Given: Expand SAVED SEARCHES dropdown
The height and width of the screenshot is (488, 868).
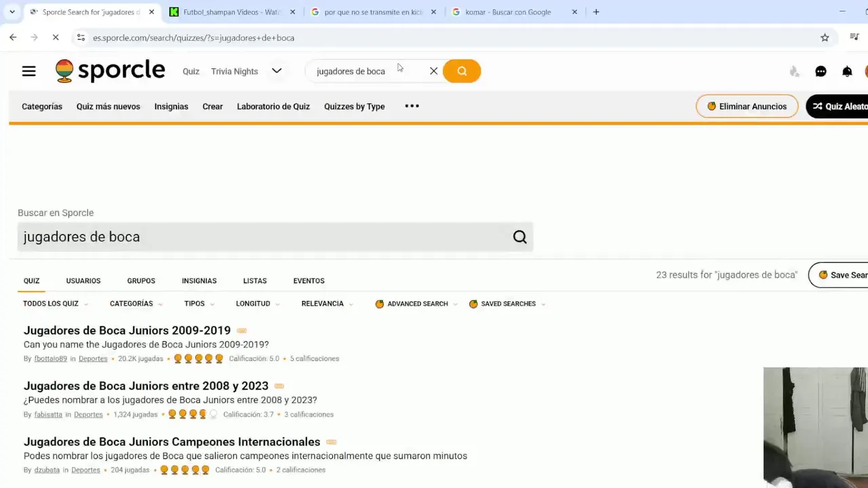Looking at the screenshot, I should point(507,304).
